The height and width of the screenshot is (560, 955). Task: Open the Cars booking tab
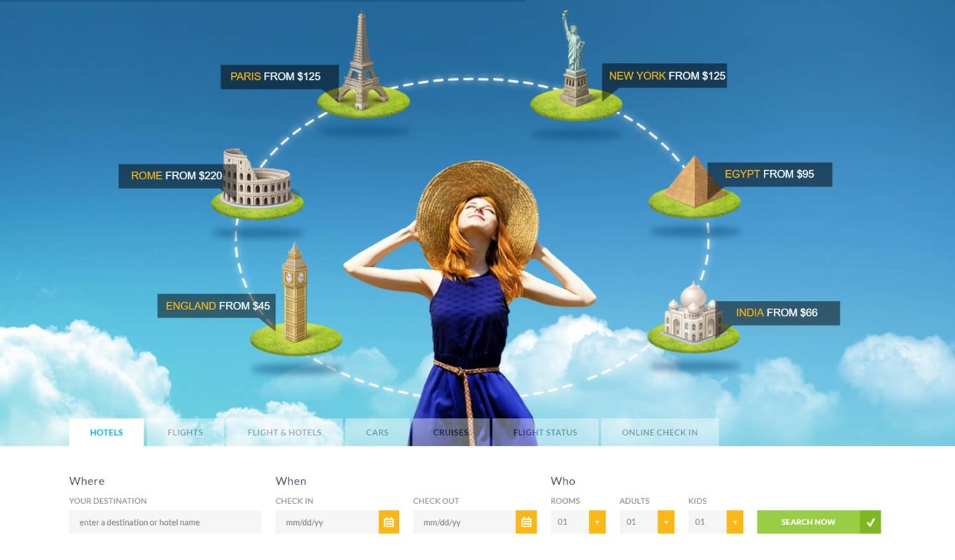pos(377,432)
